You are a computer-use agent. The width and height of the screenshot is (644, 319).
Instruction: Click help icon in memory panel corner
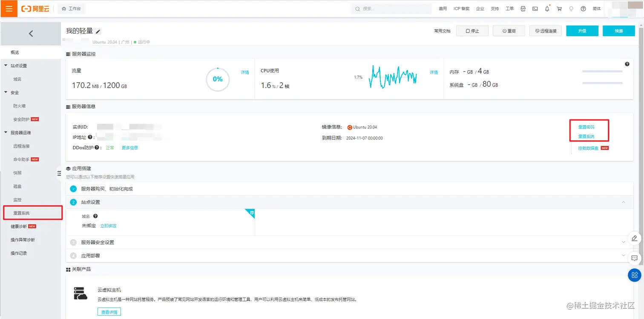click(627, 64)
